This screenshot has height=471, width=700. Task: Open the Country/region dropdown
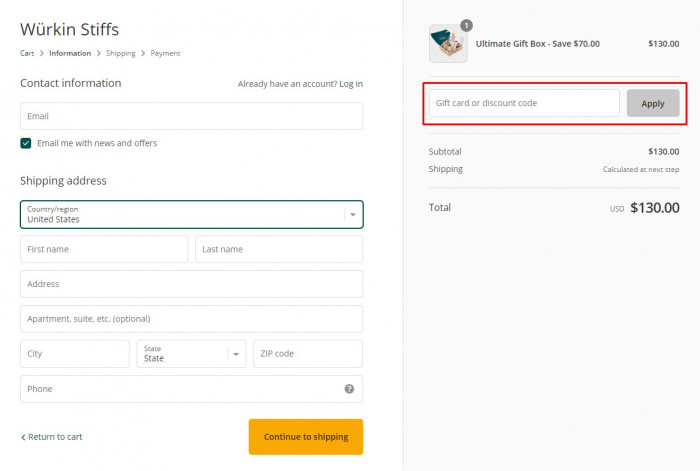(192, 214)
